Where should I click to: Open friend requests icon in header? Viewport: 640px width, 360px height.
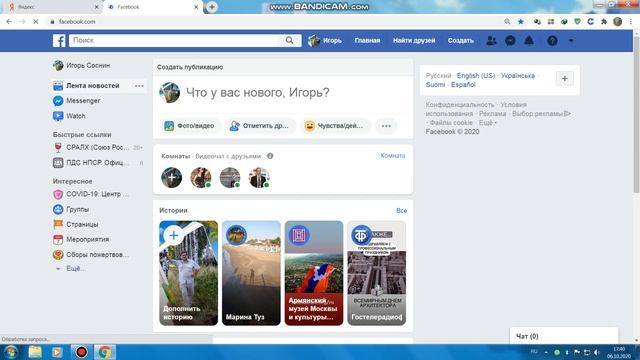click(491, 40)
